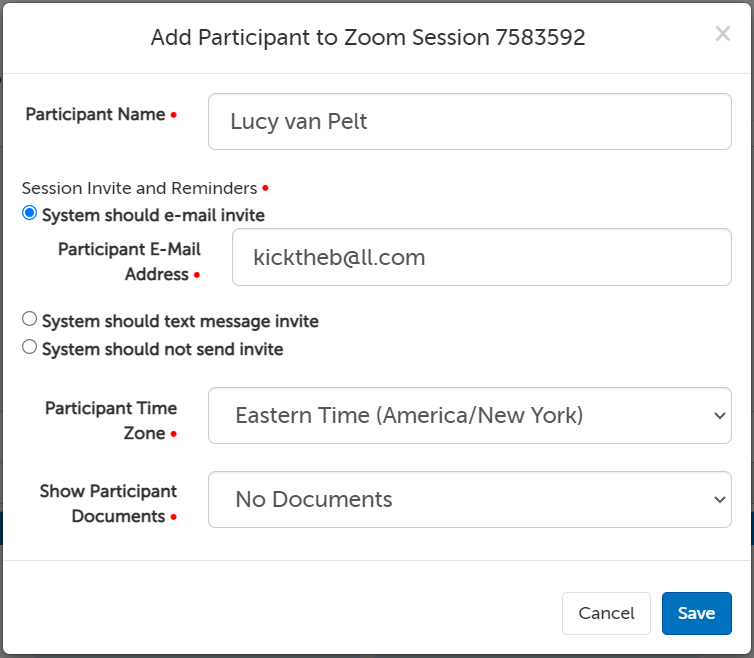Select the do not send invite radio
Screen dimensions: 754x658
point(30,347)
